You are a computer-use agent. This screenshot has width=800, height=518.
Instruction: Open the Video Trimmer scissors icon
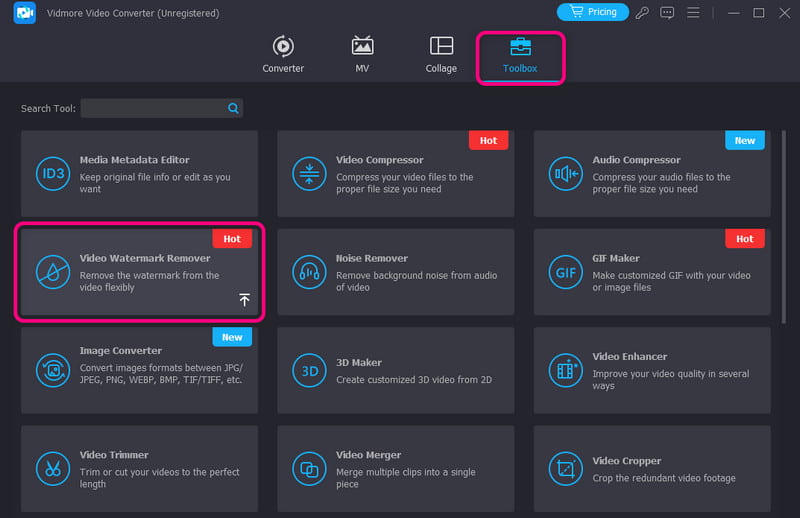click(x=52, y=468)
